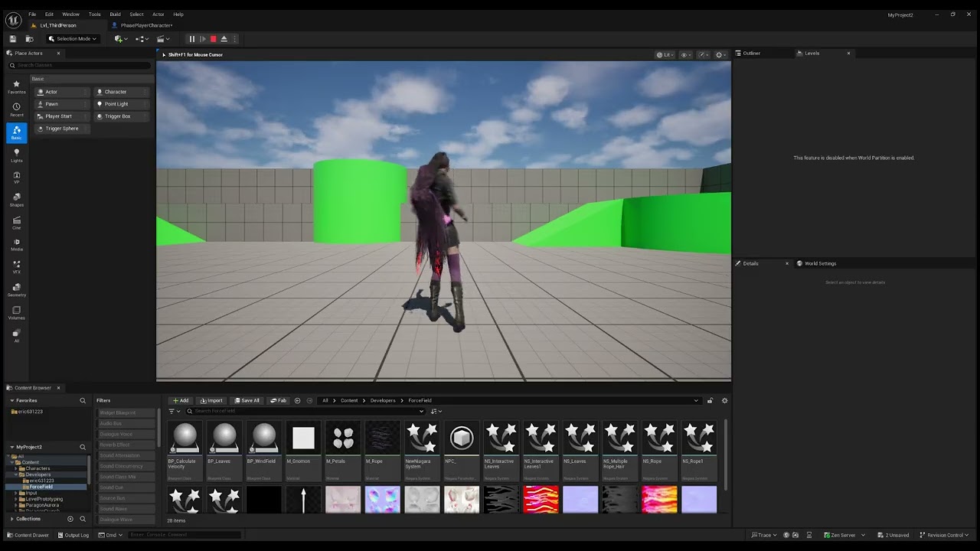This screenshot has height=551, width=980.
Task: Open the Favorites category in Place Actors
Action: coord(16,87)
